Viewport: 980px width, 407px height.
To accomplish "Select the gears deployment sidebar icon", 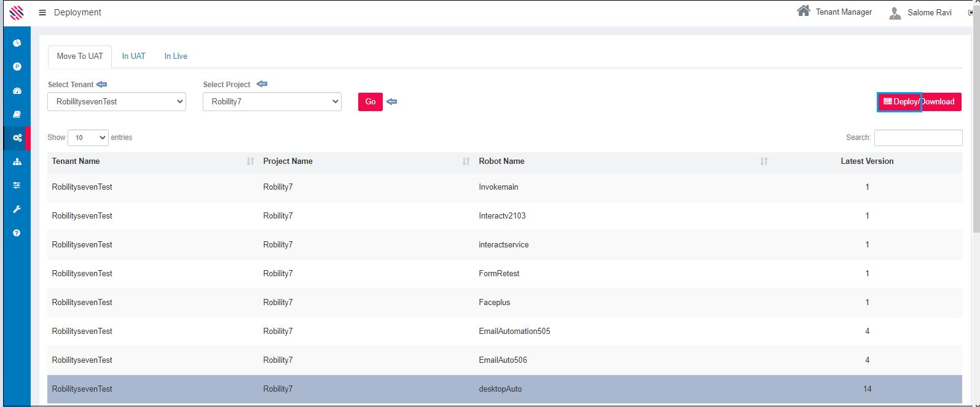I will pos(17,138).
